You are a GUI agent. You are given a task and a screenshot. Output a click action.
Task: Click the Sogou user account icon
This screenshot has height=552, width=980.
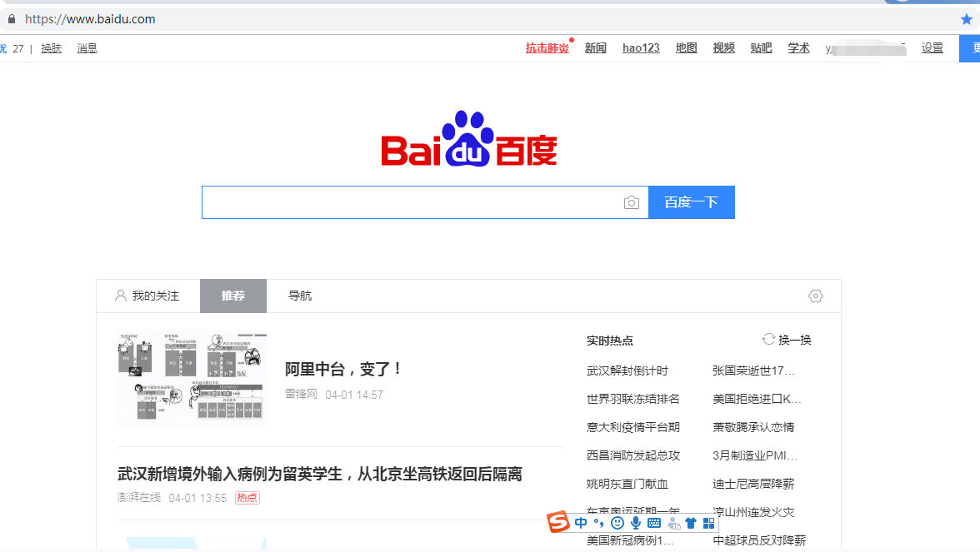673,523
